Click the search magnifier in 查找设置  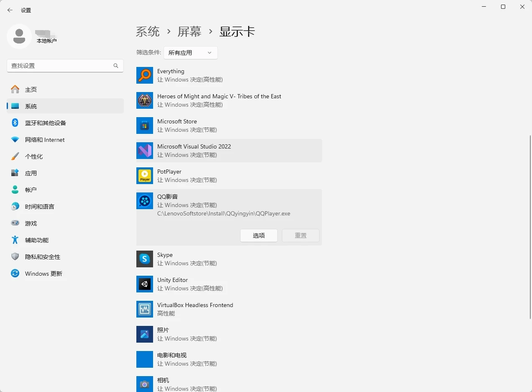tap(116, 66)
